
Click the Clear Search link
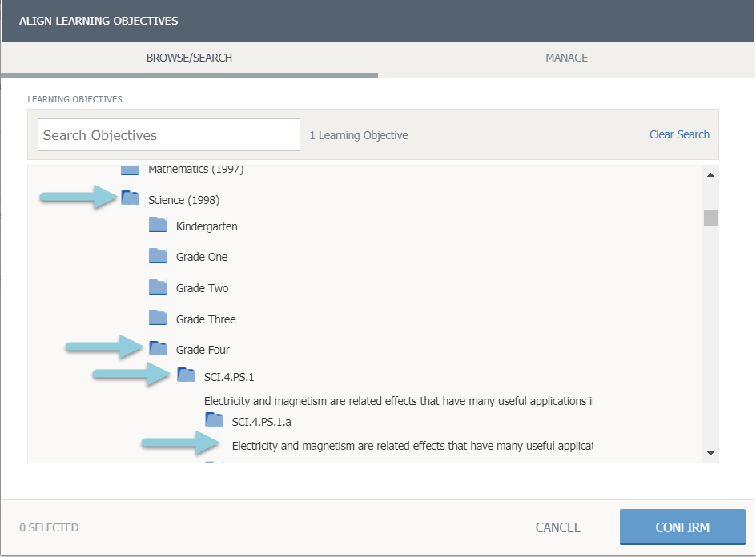[679, 134]
